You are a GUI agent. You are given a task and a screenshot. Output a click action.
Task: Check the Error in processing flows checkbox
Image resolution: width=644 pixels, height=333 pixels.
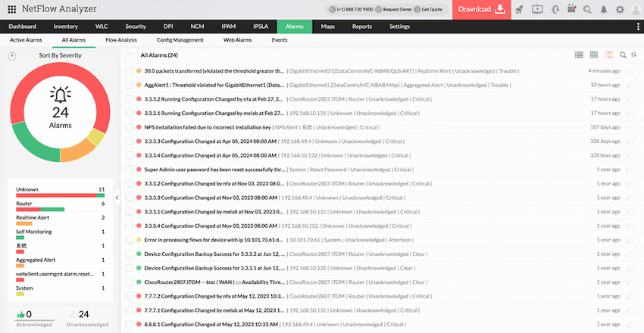pyautogui.click(x=130, y=240)
